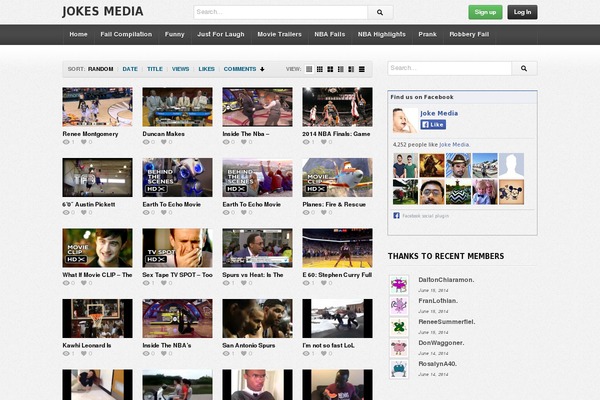Click the Log In button
The width and height of the screenshot is (600, 400).
coord(522,12)
